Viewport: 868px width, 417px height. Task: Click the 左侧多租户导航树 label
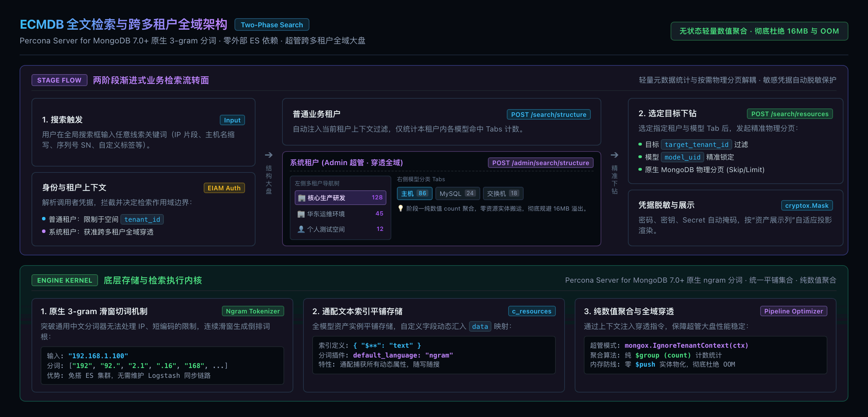(317, 183)
